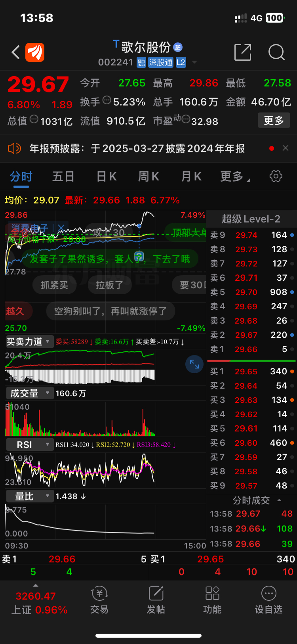This screenshot has height=644, width=297.
Task: Select the 卖9 29.74 order row
Action: (x=251, y=235)
